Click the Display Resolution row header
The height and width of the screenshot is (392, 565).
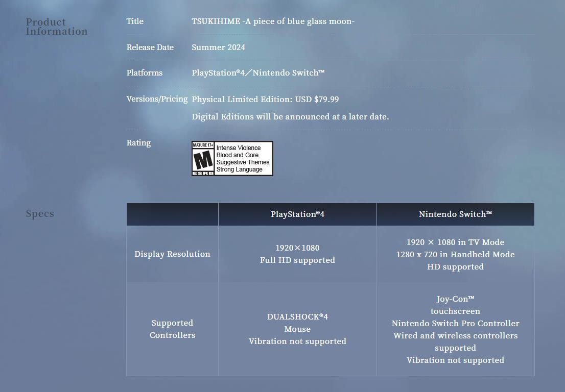[x=172, y=254]
